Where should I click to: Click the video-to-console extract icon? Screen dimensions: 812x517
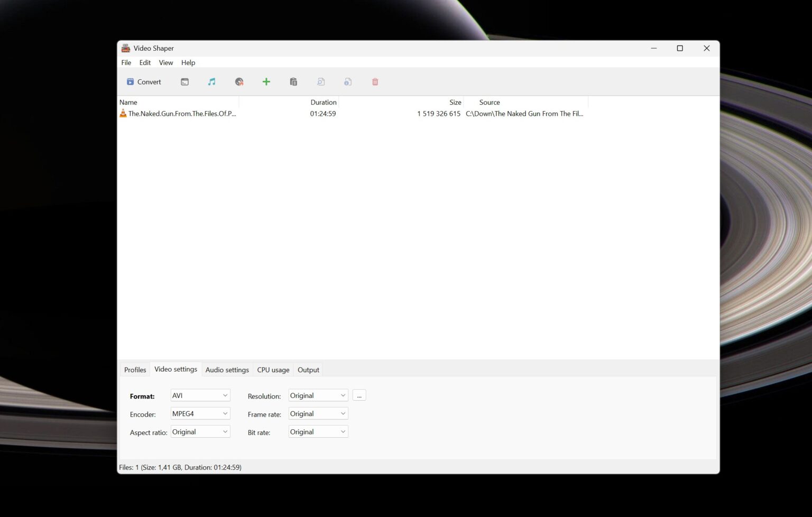(x=184, y=81)
